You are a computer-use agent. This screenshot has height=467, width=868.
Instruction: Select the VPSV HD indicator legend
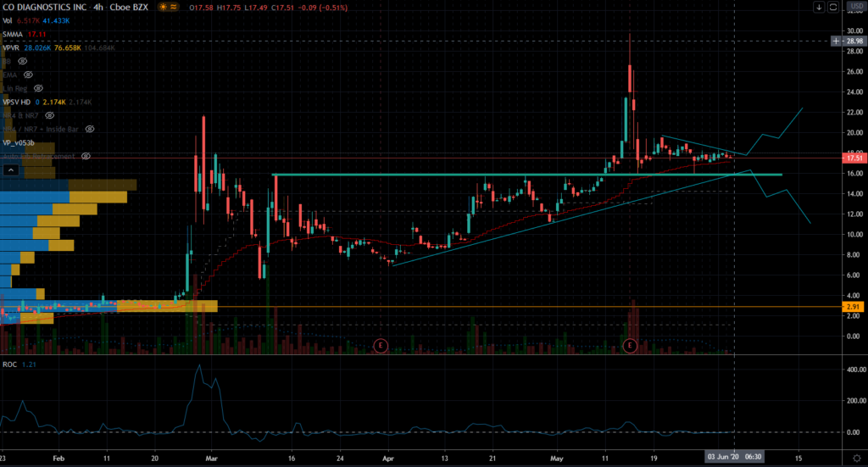(x=17, y=103)
